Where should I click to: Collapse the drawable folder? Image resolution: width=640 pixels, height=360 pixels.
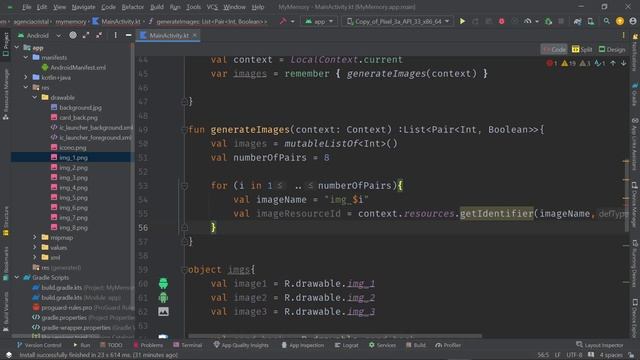click(x=35, y=97)
